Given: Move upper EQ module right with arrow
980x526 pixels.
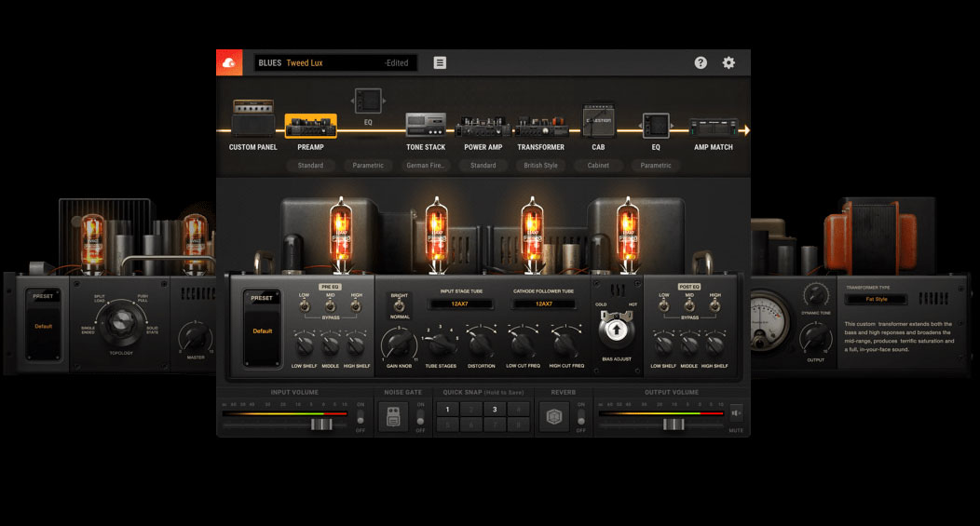Looking at the screenshot, I should pos(384,101).
